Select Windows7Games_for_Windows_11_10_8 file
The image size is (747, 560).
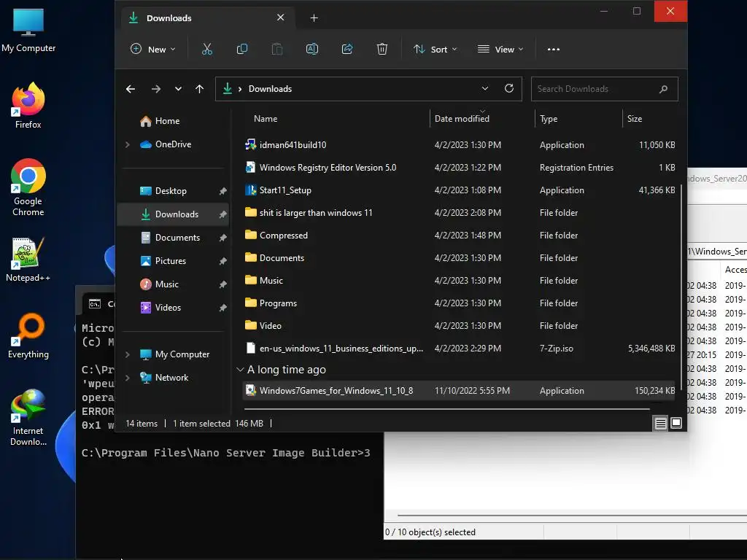click(x=460, y=391)
